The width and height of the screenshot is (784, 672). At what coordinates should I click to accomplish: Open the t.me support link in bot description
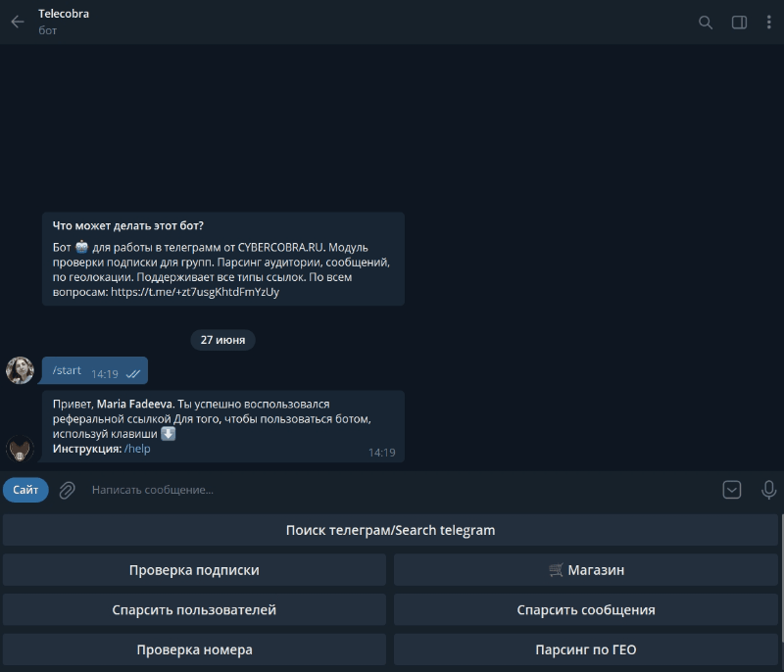pos(195,292)
